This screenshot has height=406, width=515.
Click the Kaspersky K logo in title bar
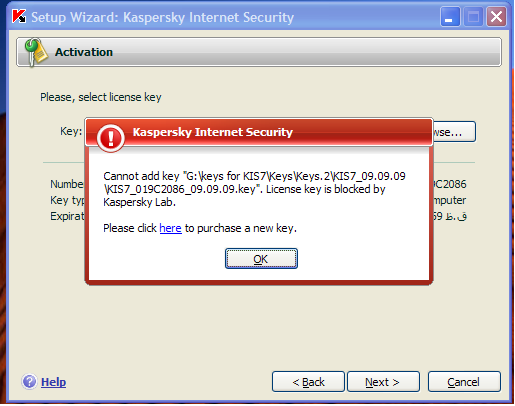click(x=19, y=17)
